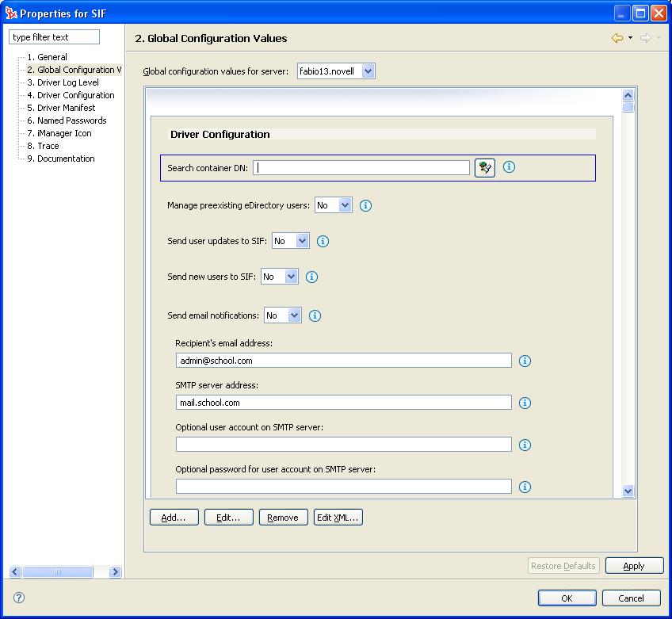672x619 pixels.
Task: Select 7. iManager Icon
Action: [x=59, y=133]
